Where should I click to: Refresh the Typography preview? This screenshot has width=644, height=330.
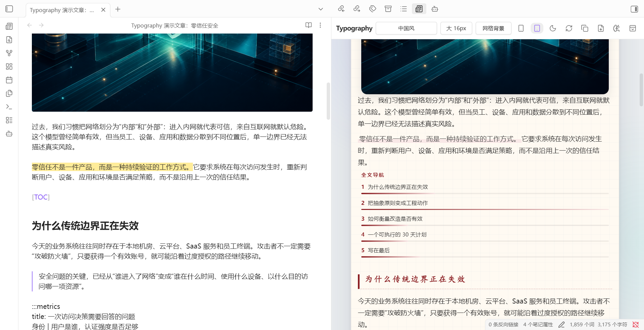pyautogui.click(x=569, y=28)
